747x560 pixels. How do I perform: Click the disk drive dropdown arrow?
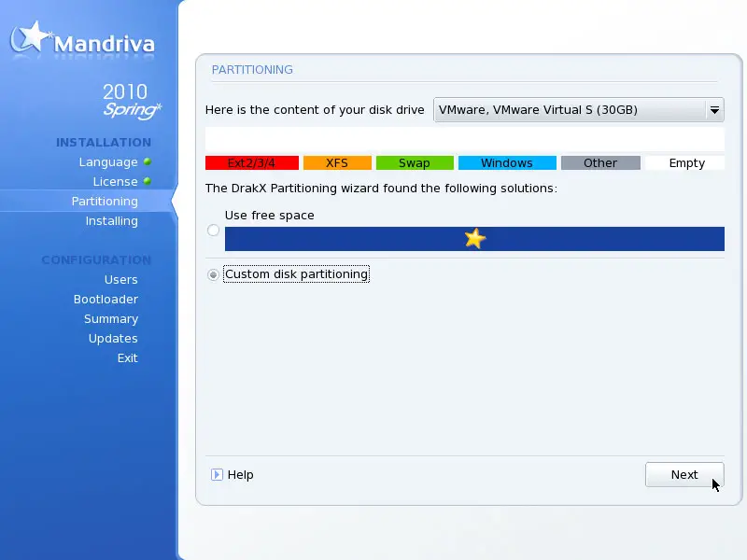pos(714,110)
